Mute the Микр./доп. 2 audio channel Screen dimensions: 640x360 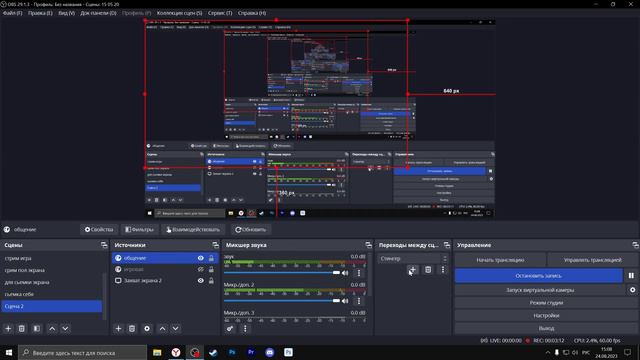pos(345,301)
